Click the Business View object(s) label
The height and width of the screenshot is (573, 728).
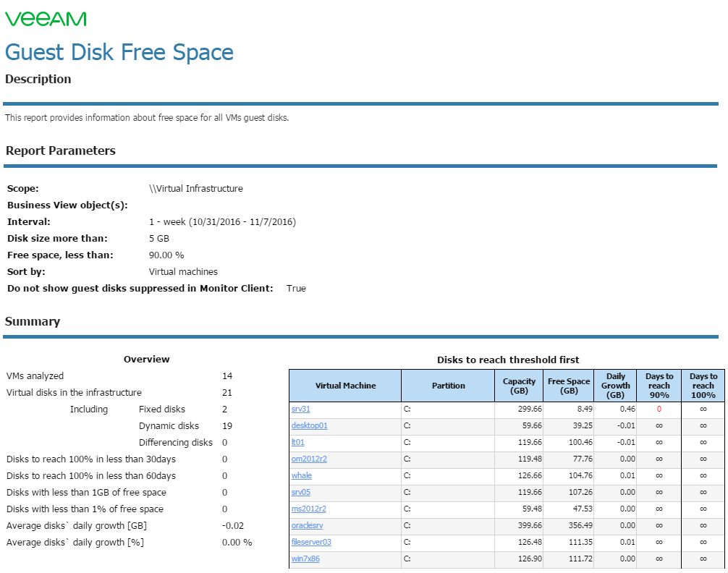(x=67, y=205)
